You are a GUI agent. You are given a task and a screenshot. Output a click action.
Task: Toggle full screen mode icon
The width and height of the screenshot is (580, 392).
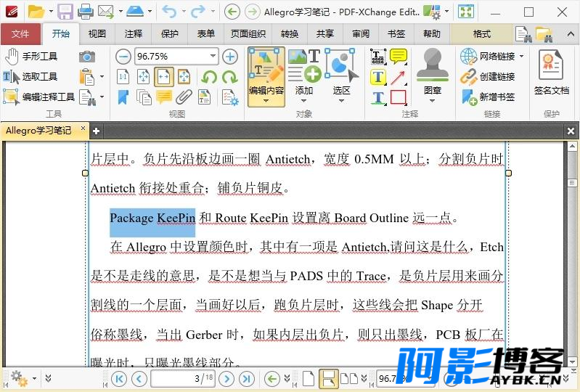pyautogui.click(x=466, y=12)
